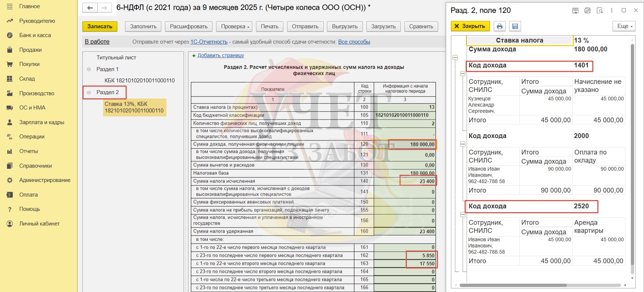The width and height of the screenshot is (644, 292).
Task: Open the Главное menu section
Action: pos(30,6)
